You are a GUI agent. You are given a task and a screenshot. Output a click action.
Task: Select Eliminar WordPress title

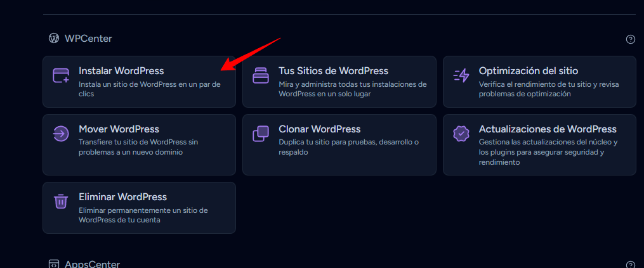(122, 197)
